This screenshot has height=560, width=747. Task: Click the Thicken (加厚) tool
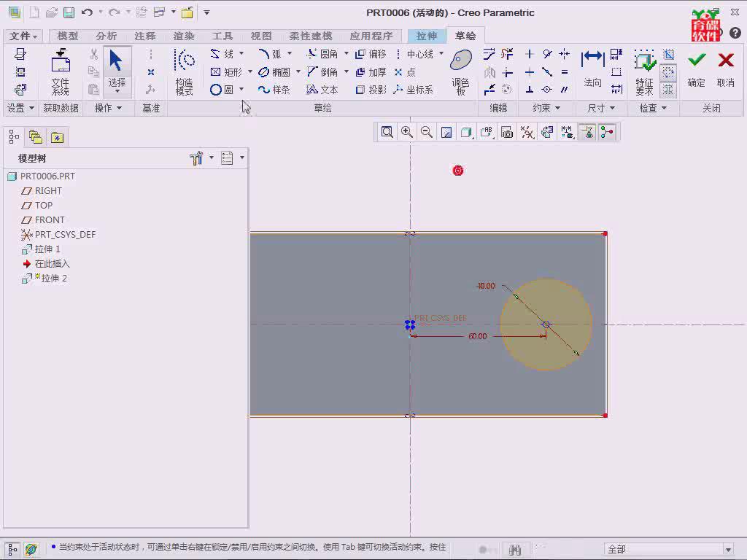tap(371, 72)
